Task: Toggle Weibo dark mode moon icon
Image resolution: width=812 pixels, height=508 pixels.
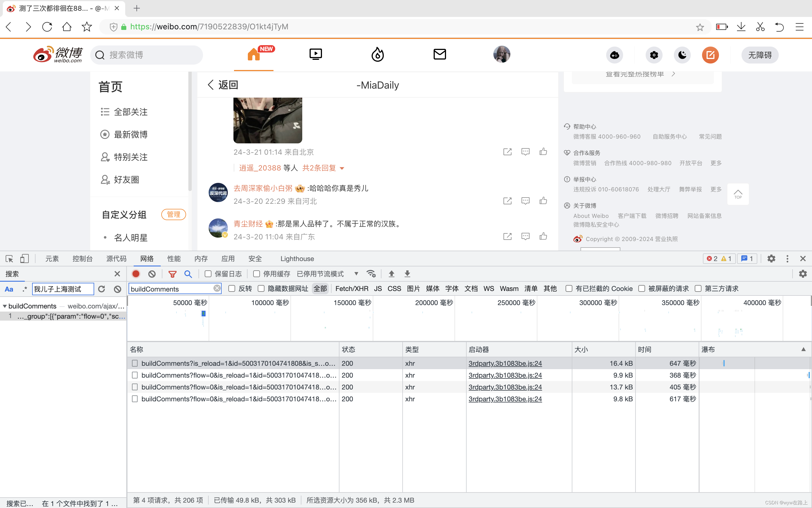Action: click(682, 55)
